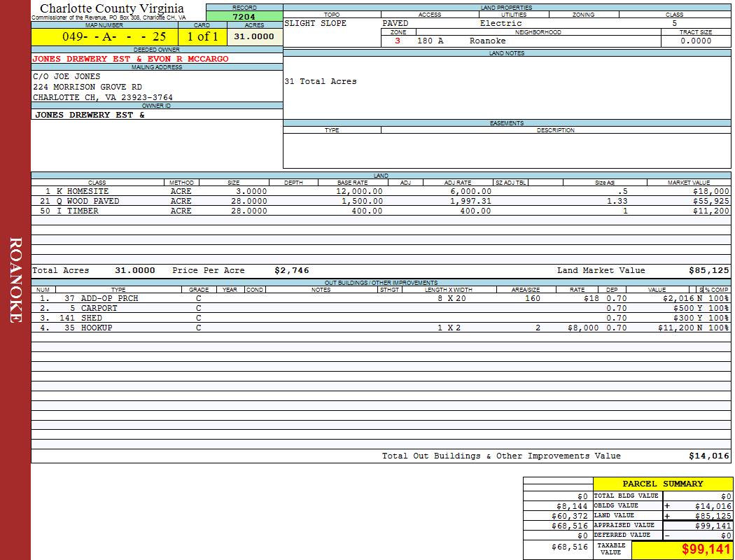The height and width of the screenshot is (560, 735).
Task: Select the Electric utilities value
Action: [500, 23]
